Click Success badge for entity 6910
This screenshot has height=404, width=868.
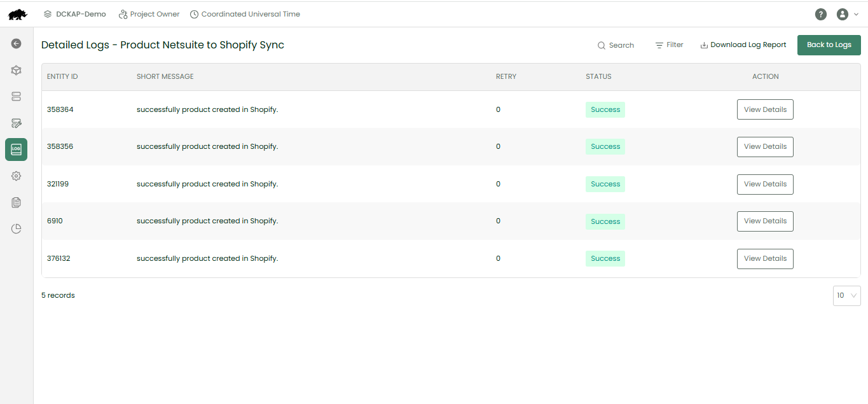(x=605, y=221)
